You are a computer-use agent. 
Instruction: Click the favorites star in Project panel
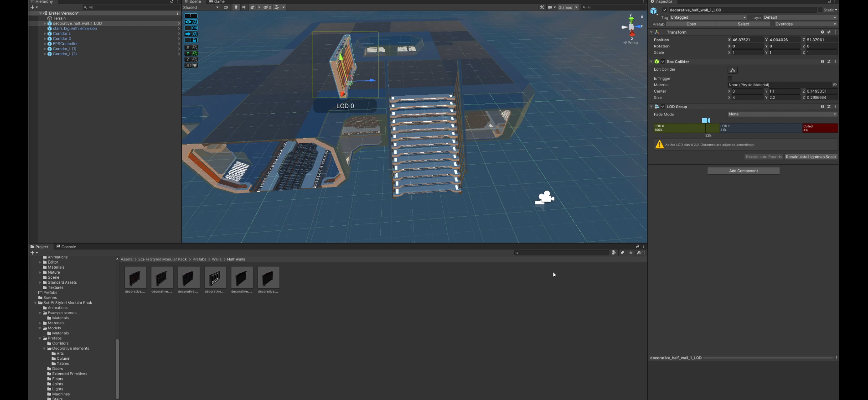(x=630, y=253)
